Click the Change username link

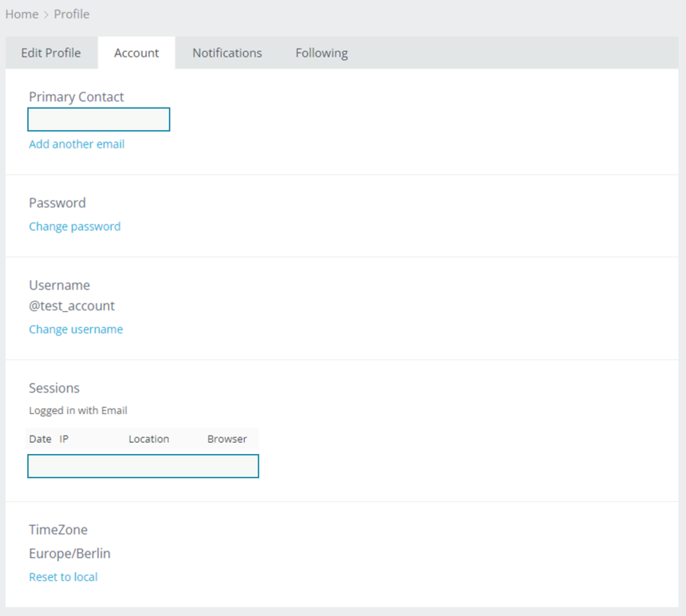[x=76, y=330]
